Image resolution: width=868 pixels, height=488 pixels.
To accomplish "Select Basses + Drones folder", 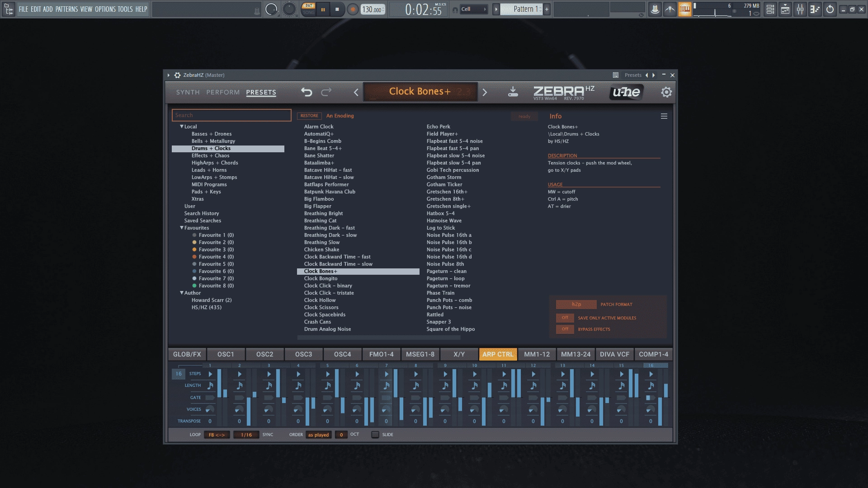I will pyautogui.click(x=211, y=134).
